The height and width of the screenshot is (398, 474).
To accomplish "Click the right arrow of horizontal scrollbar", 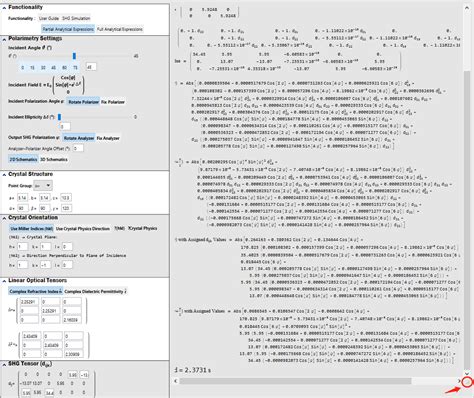I will click(x=459, y=381).
